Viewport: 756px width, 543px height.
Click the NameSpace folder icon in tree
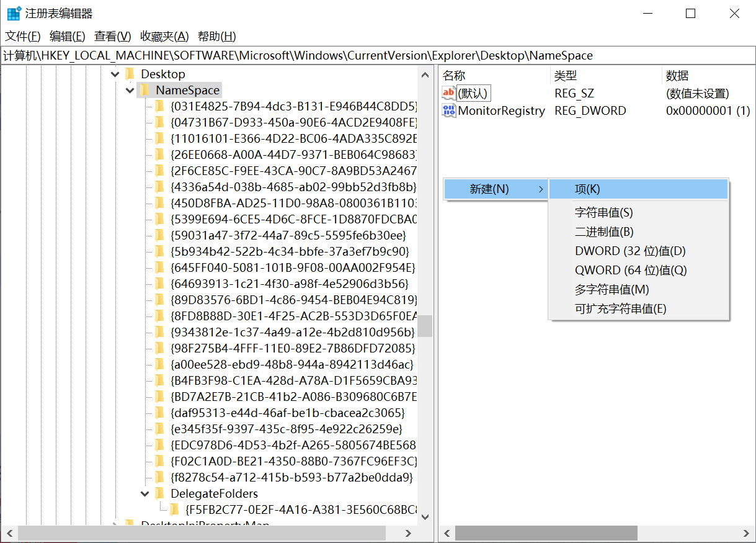(x=144, y=91)
